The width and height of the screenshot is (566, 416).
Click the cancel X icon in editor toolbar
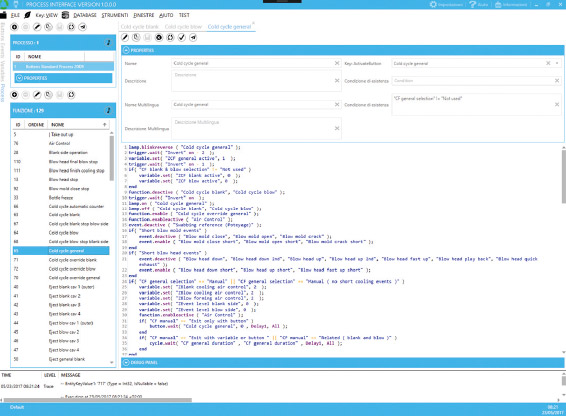159,37
